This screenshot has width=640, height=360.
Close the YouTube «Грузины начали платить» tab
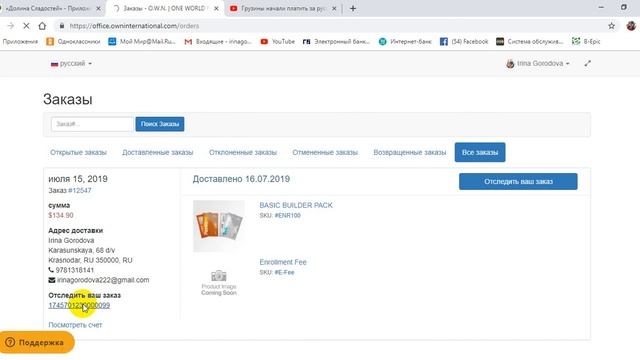coord(334,8)
